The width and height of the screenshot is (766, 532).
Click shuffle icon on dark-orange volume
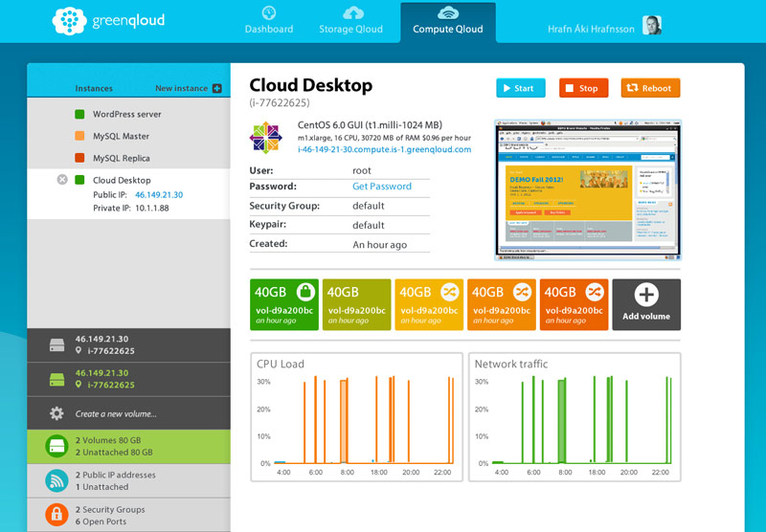[595, 293]
